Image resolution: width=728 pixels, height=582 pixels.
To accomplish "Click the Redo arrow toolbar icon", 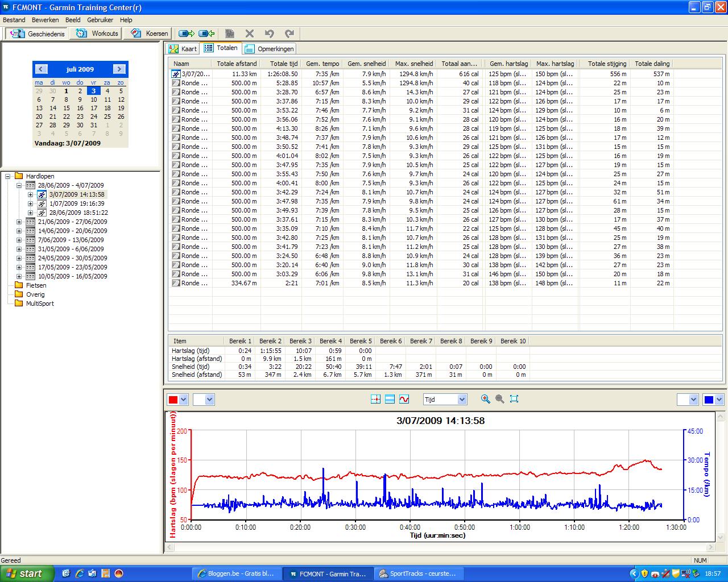I will [289, 34].
